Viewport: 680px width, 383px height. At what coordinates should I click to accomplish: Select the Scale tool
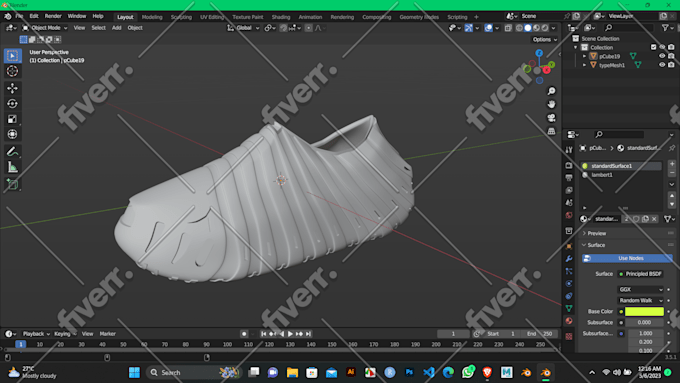click(x=12, y=119)
